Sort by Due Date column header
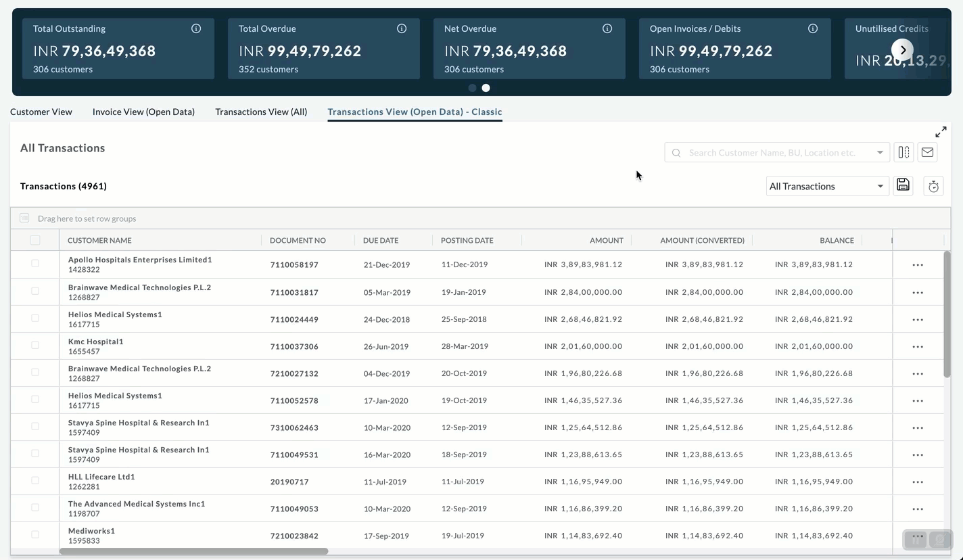 coord(381,240)
